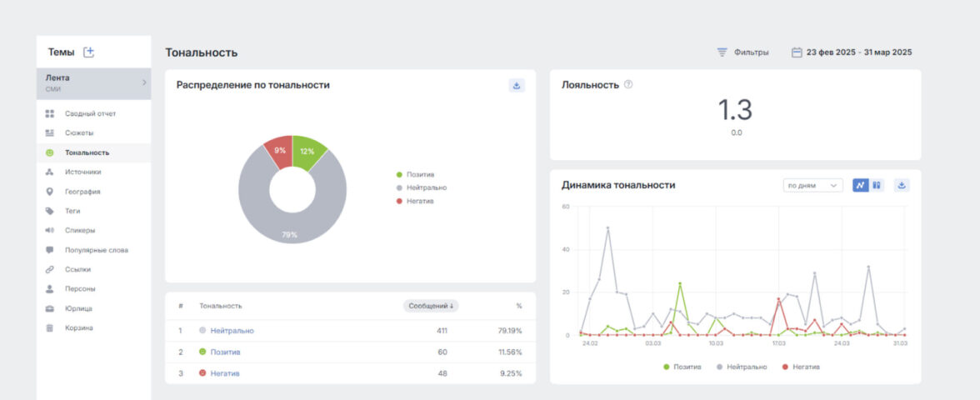Click the add new theme icon next to Темы
This screenshot has height=400, width=980.
tap(89, 52)
